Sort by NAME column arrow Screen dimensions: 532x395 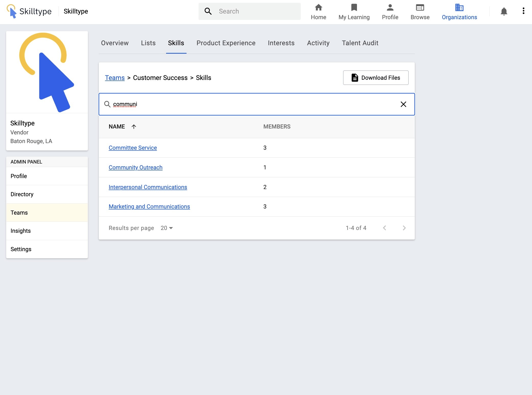pyautogui.click(x=134, y=126)
